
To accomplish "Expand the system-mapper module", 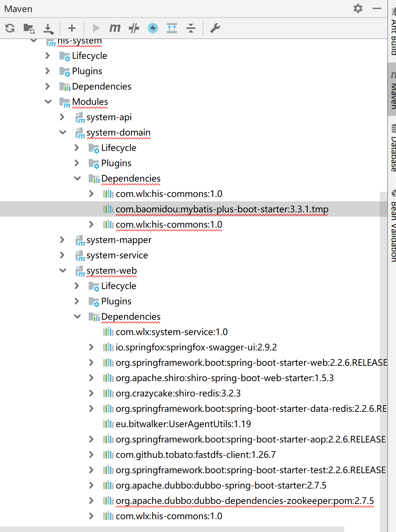I will coord(62,240).
